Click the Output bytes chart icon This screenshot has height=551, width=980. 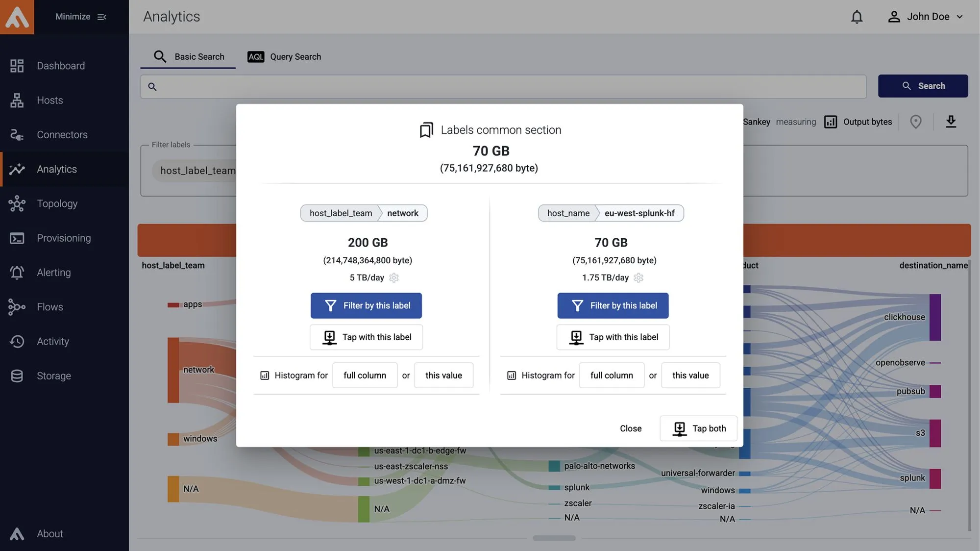831,122
